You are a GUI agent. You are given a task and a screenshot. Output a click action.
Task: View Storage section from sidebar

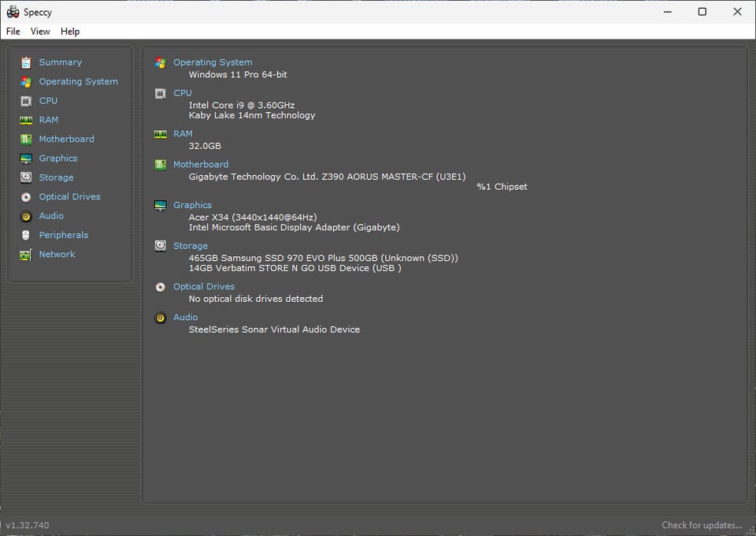pyautogui.click(x=57, y=177)
